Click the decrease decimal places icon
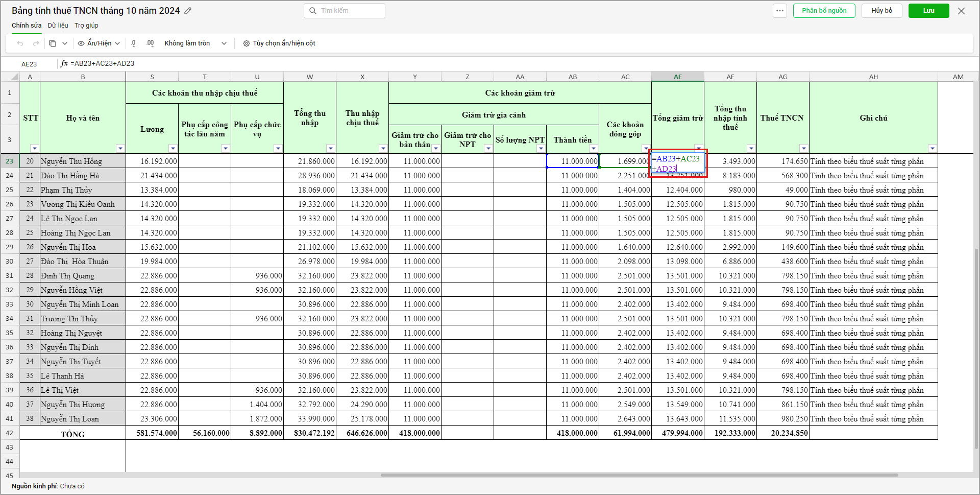This screenshot has width=980, height=495. click(134, 43)
